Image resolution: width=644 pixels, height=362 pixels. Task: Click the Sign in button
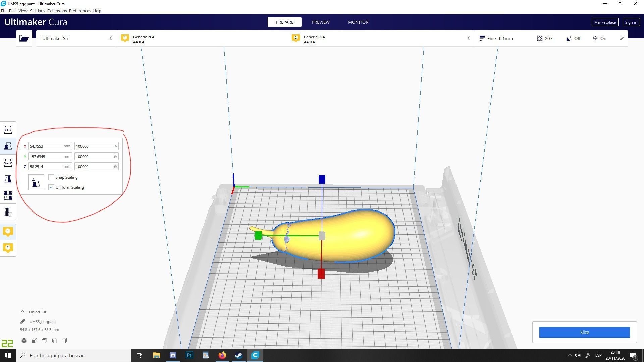[631, 22]
